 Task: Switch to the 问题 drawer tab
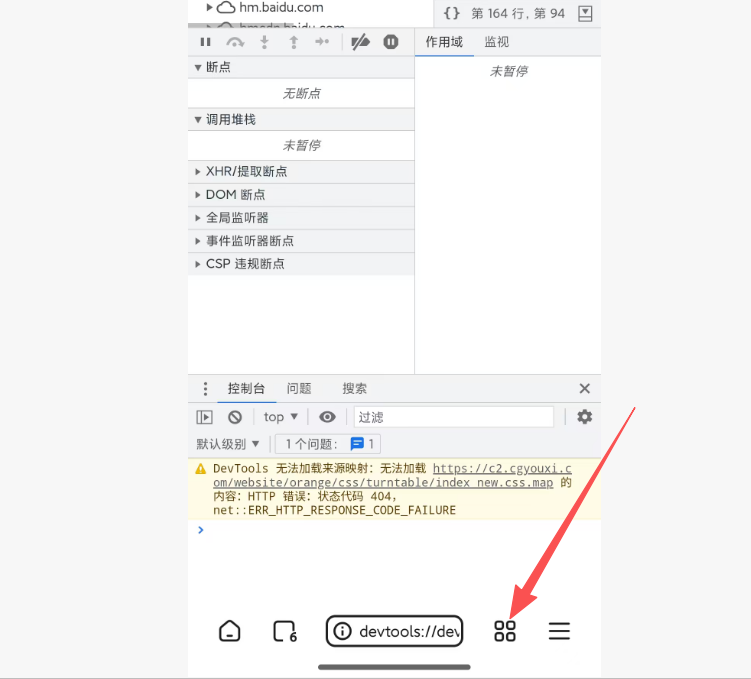tap(299, 389)
